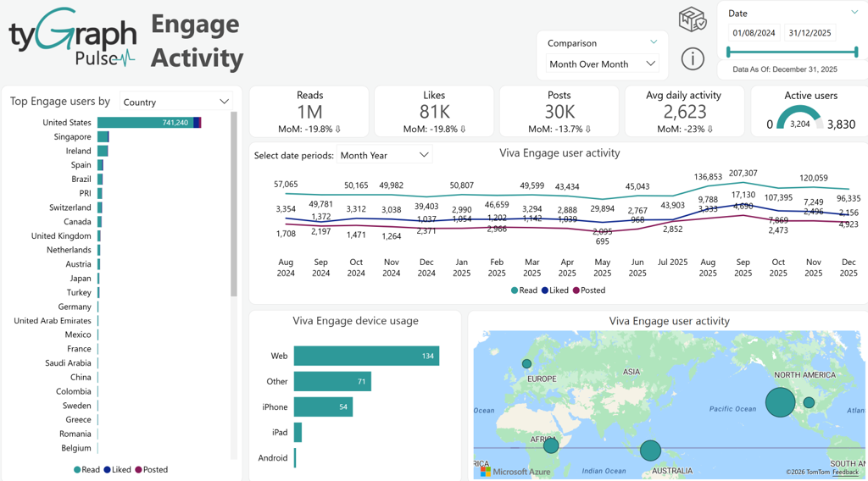Click the large North America map bubble
Image resolution: width=868 pixels, height=481 pixels.
tap(780, 402)
